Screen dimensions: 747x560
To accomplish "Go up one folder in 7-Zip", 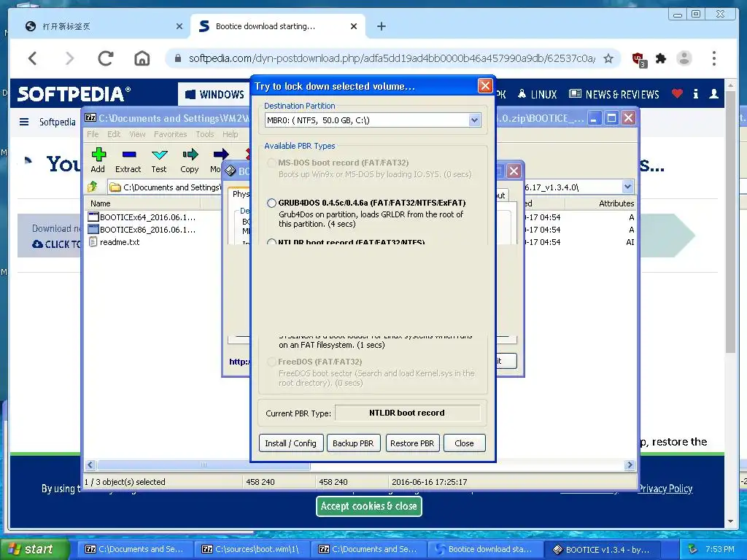I will (x=93, y=187).
